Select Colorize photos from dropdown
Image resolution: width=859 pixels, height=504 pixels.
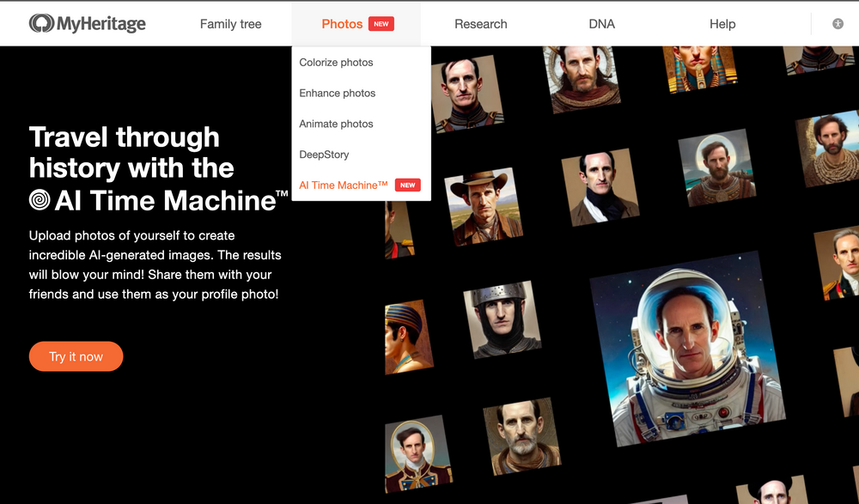336,63
